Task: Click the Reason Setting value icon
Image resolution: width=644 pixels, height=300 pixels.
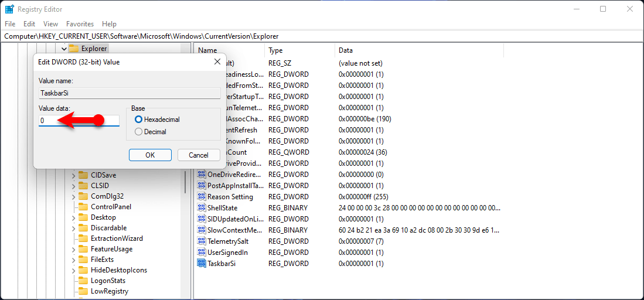Action: click(x=201, y=196)
